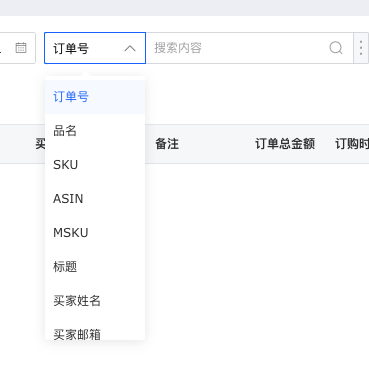Click the 订单号 search type combo box
This screenshot has height=380, width=369.
click(x=95, y=48)
